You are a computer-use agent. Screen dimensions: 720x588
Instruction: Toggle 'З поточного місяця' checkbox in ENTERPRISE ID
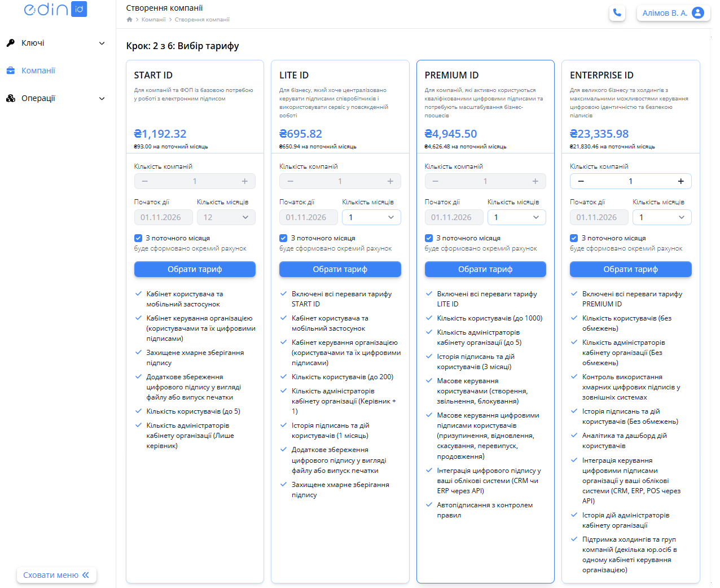(x=574, y=238)
